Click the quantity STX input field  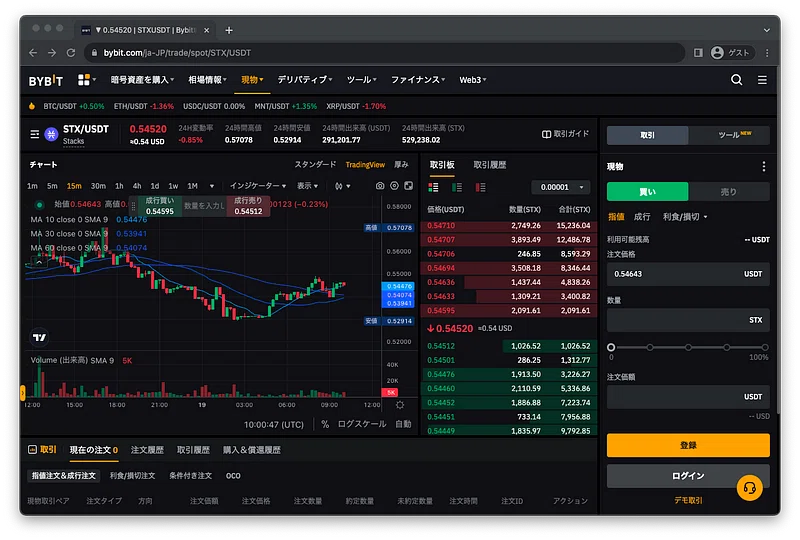[x=688, y=320]
